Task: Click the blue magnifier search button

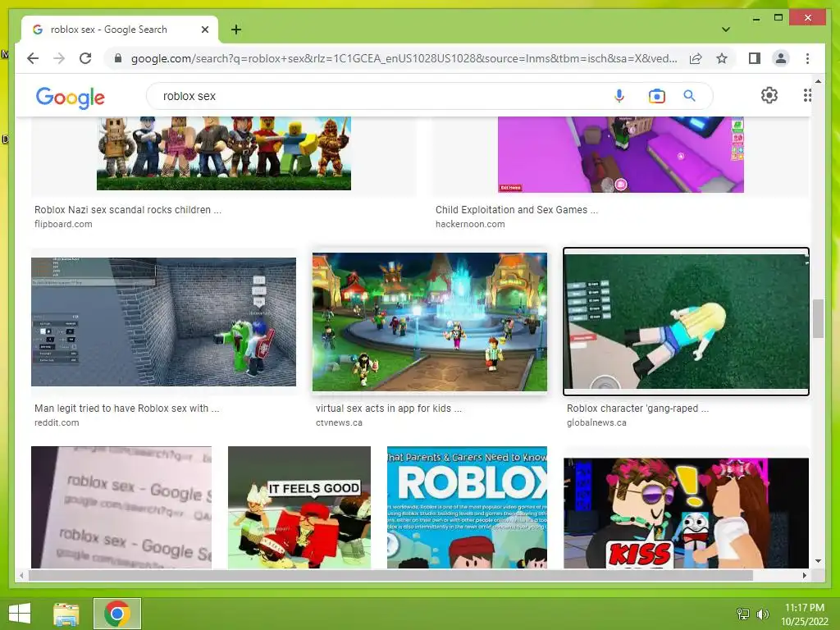Action: pos(689,96)
